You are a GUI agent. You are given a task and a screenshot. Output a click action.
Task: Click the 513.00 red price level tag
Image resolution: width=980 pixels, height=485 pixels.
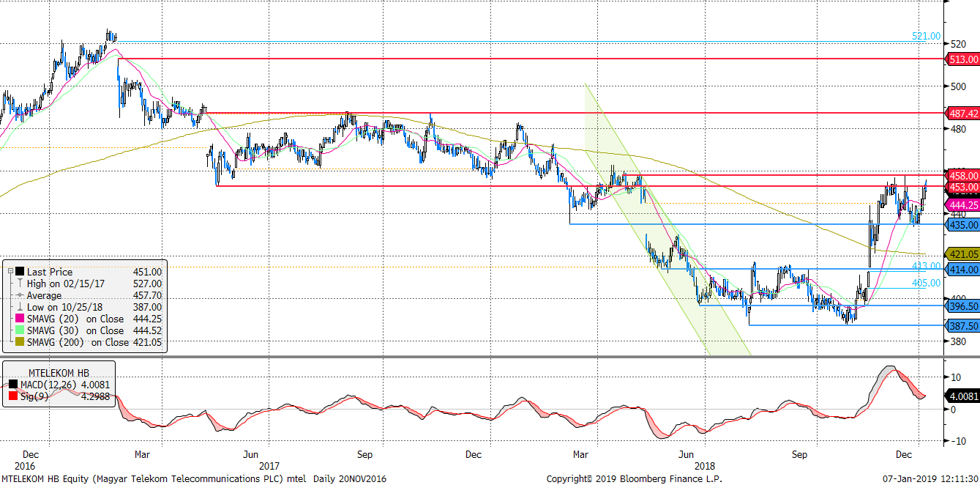point(963,59)
